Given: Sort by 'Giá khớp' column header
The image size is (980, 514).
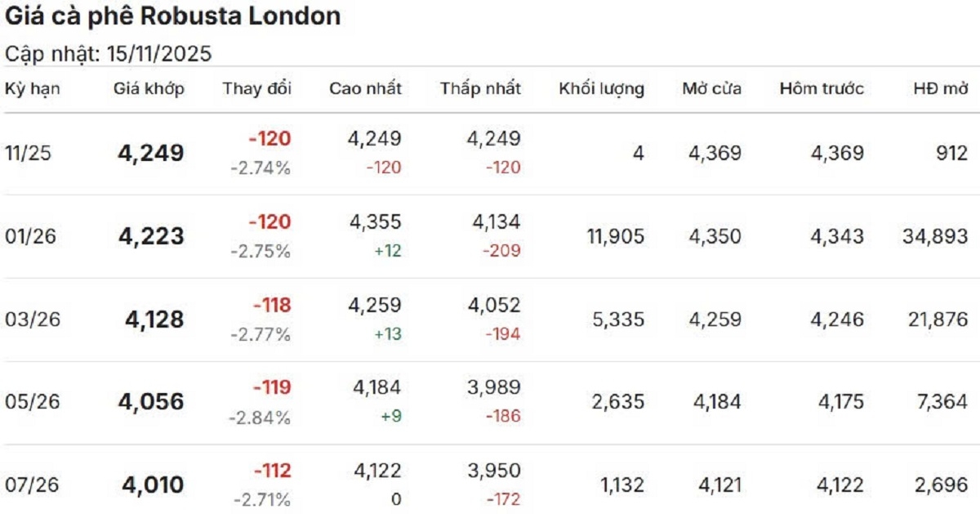Looking at the screenshot, I should (149, 89).
